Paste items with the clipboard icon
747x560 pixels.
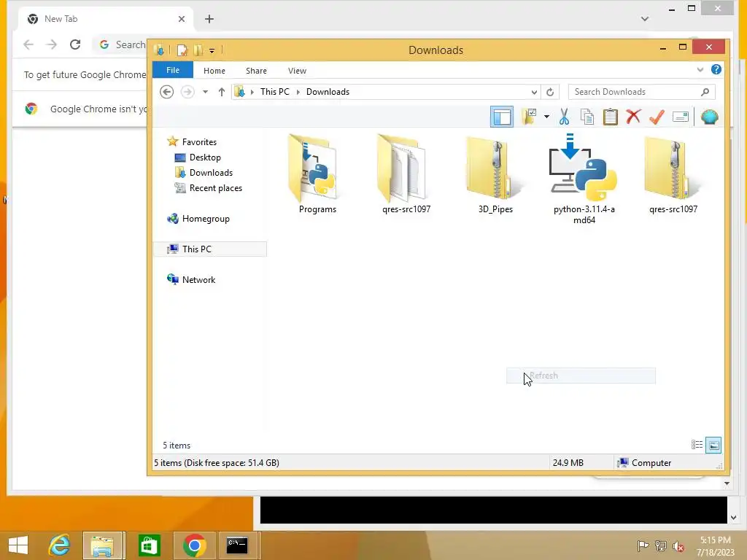coord(611,117)
